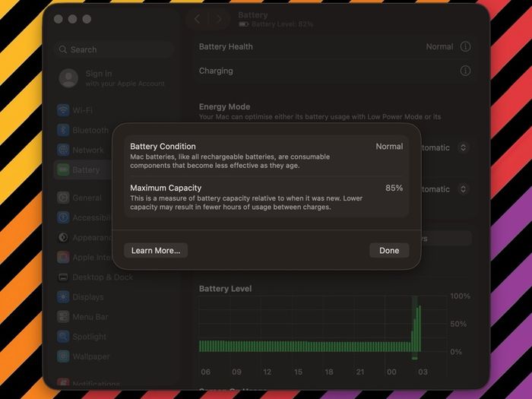Click the red close window button
Image resolution: width=532 pixels, height=399 pixels.
(x=58, y=19)
